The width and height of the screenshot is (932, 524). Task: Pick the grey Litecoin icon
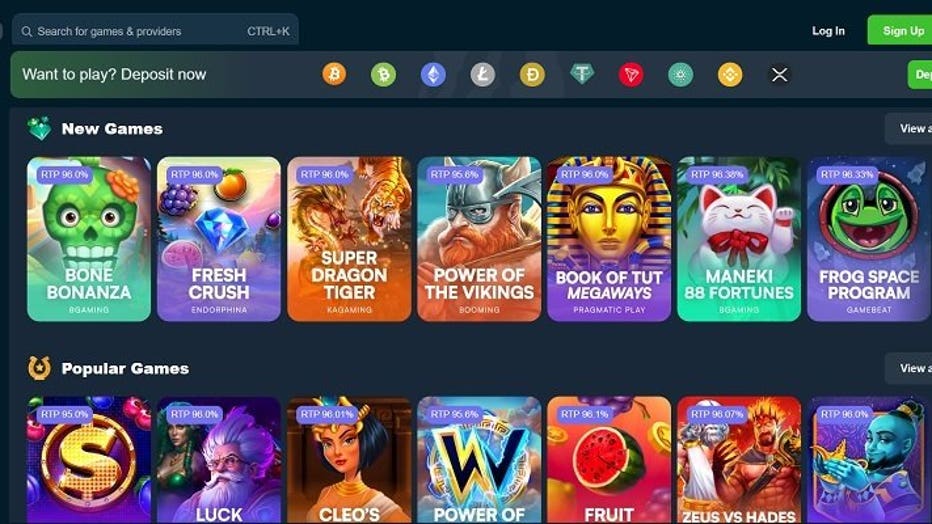pyautogui.click(x=483, y=74)
